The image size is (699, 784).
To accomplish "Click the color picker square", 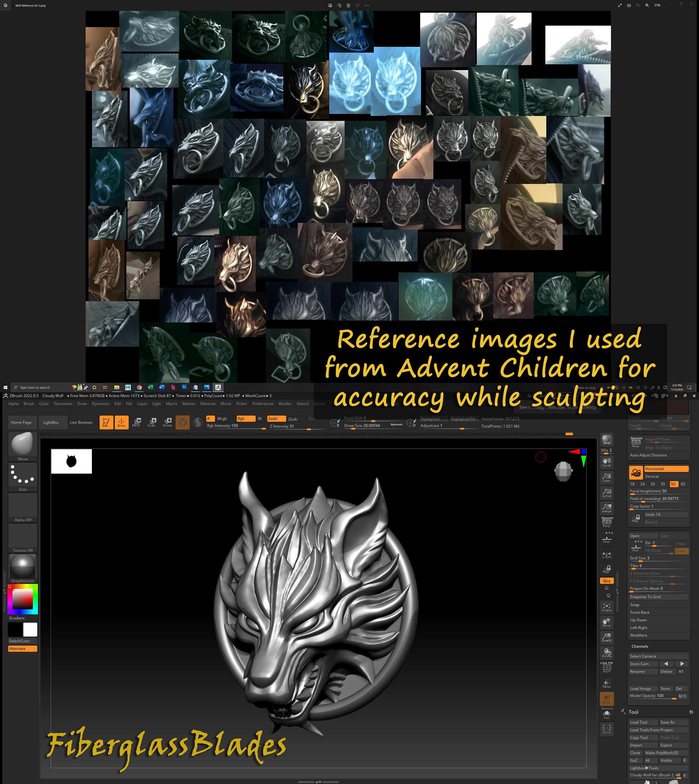I will click(x=23, y=599).
